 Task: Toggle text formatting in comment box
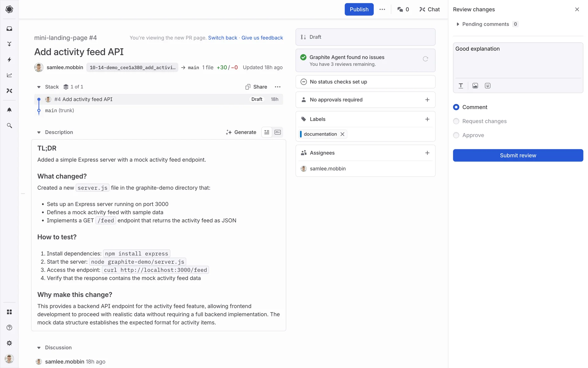coord(461,86)
